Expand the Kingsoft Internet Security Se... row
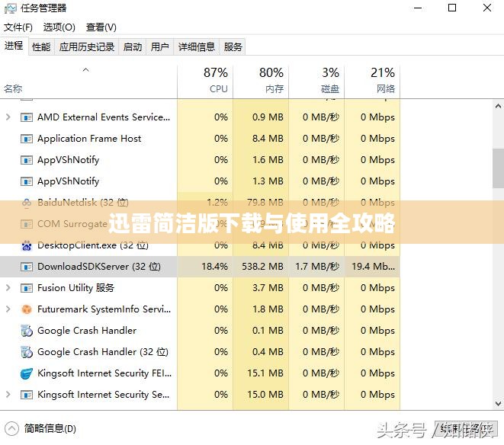This screenshot has width=504, height=445. (x=8, y=395)
